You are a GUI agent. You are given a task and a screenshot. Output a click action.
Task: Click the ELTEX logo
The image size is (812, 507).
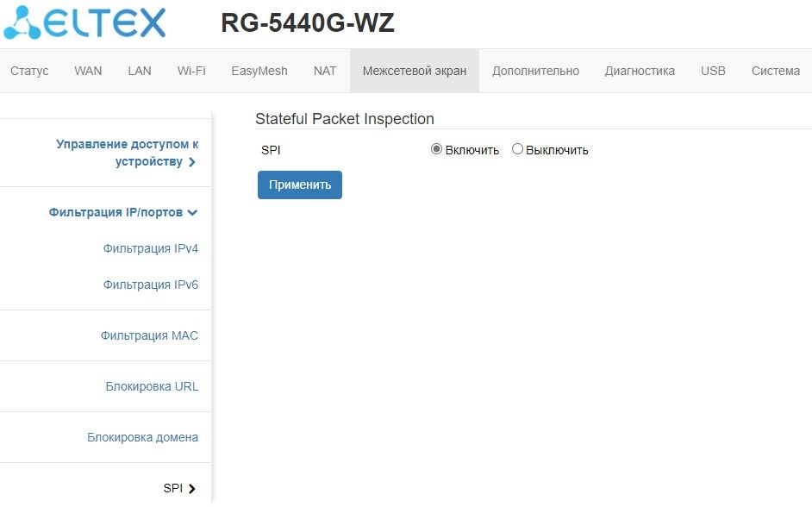[x=84, y=23]
